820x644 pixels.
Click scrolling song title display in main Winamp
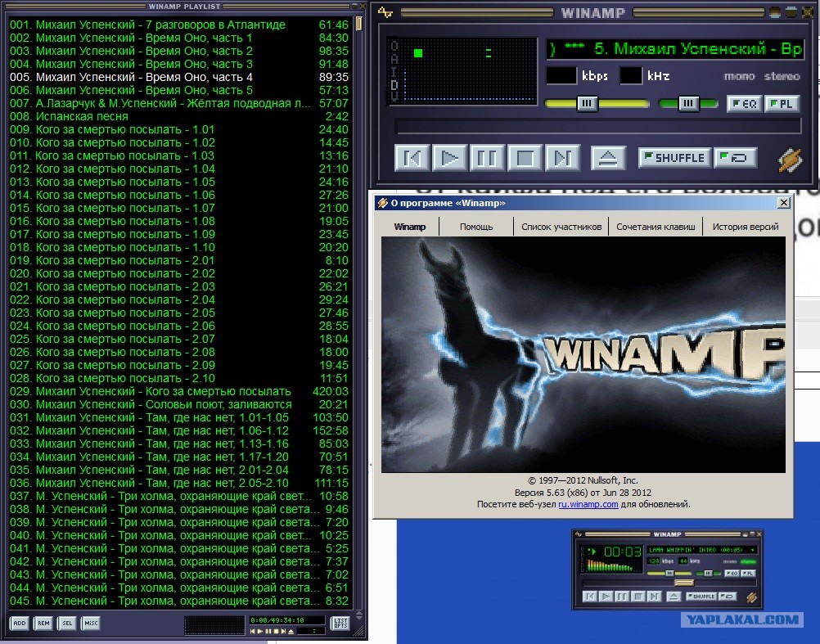(674, 49)
